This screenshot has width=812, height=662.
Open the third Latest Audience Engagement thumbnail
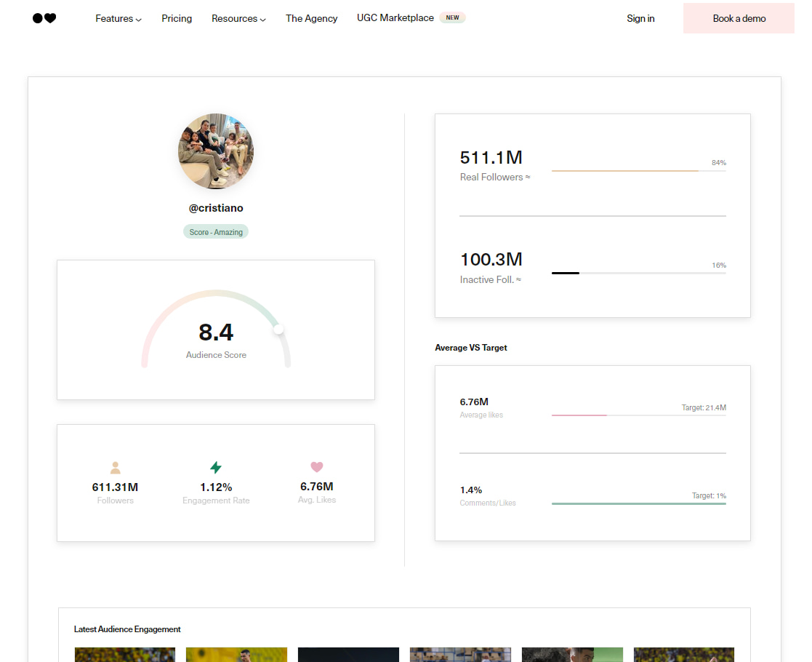348,654
